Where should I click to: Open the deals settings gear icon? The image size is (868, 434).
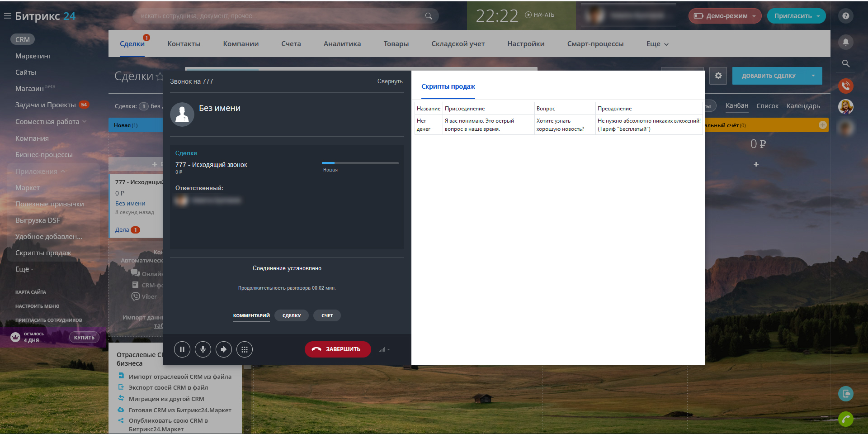coord(718,76)
